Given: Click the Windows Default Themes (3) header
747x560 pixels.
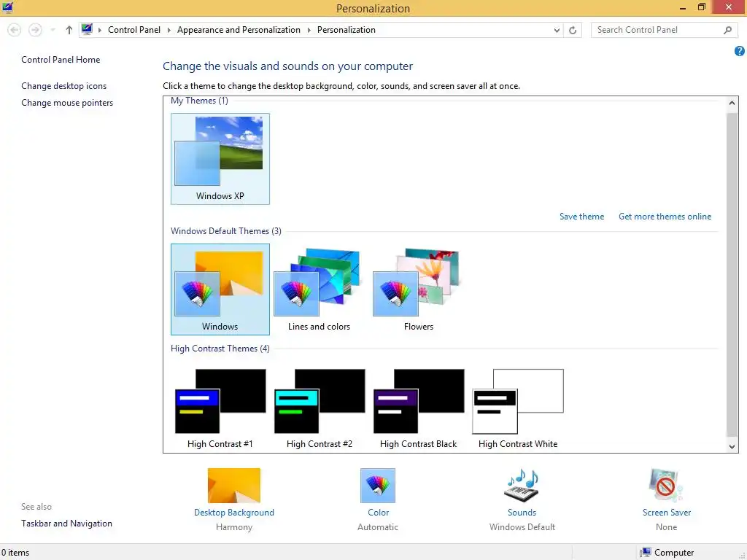Looking at the screenshot, I should tap(226, 231).
